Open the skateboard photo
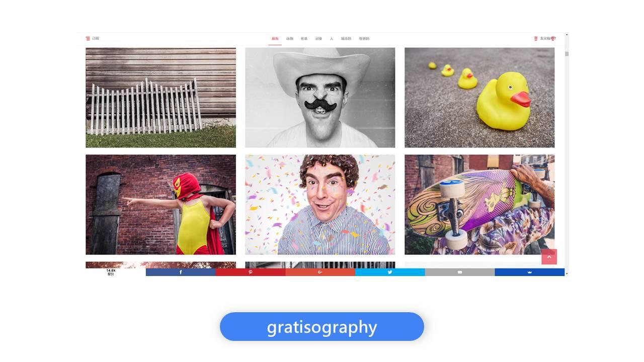The width and height of the screenshot is (644, 362). tap(479, 205)
